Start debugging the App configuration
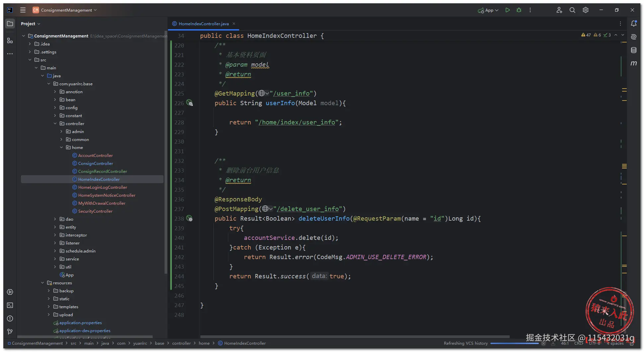The image size is (644, 352). point(519,10)
